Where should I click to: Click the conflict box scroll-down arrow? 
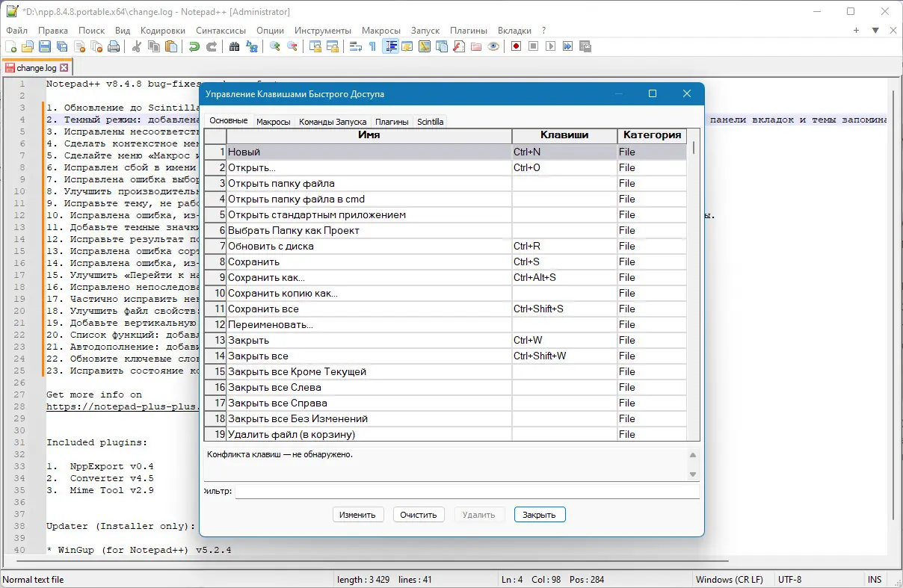[x=693, y=474]
